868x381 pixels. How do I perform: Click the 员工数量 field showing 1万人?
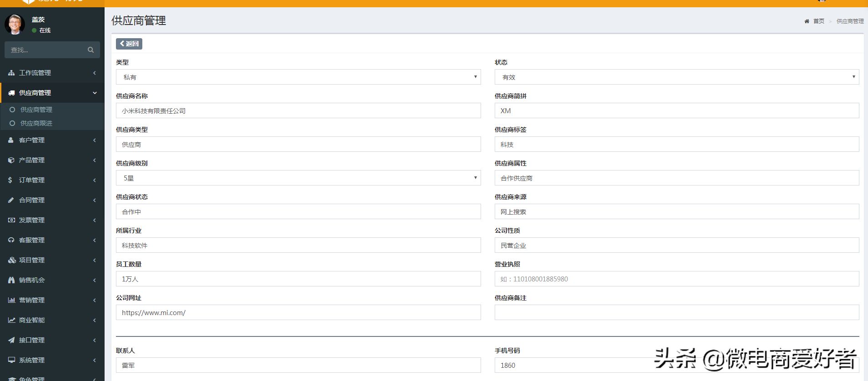(x=298, y=279)
